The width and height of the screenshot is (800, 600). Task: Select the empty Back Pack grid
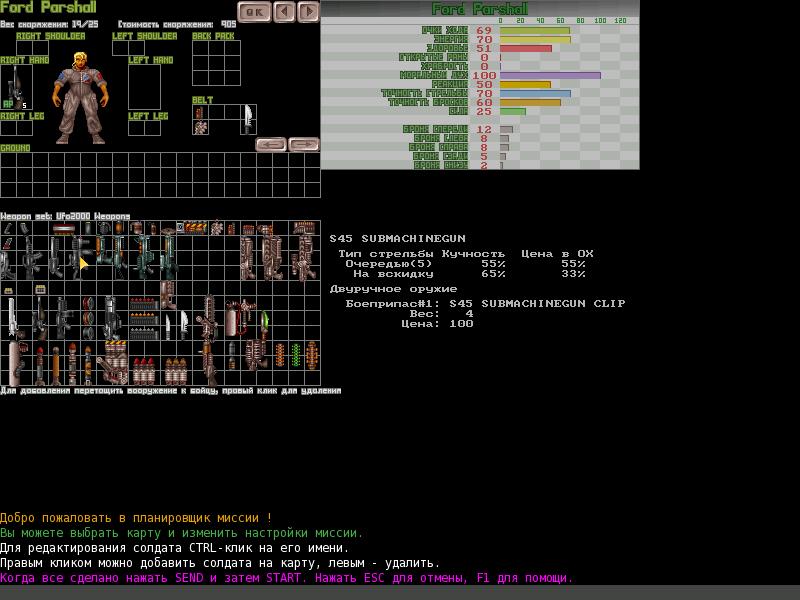click(216, 63)
